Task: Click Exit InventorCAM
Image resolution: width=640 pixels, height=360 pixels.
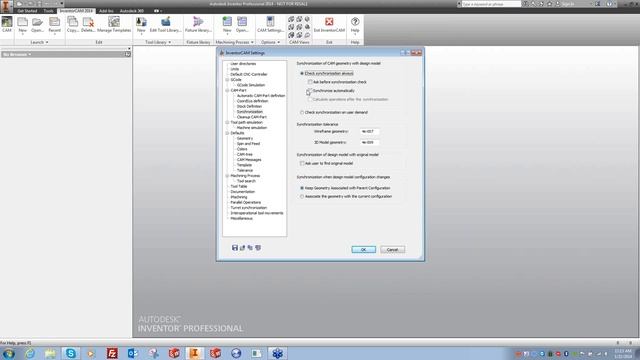Action: pyautogui.click(x=329, y=24)
